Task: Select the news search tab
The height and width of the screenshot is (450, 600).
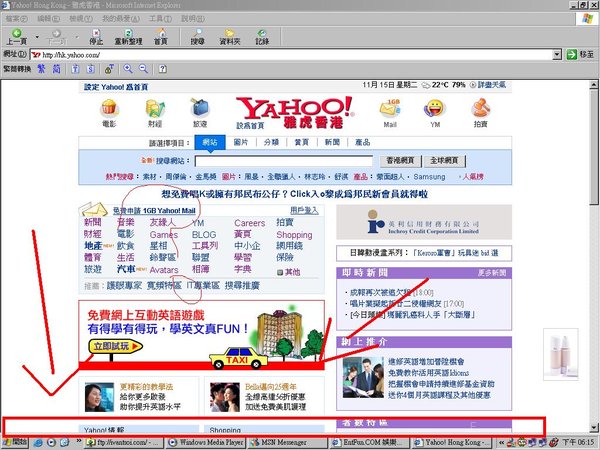Action: point(332,142)
